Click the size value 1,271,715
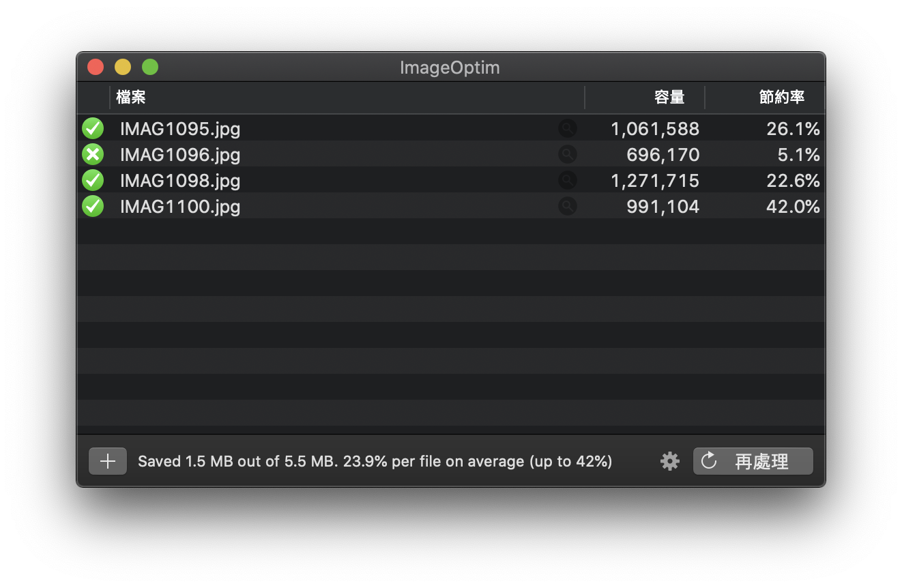Viewport: 902px width, 588px height. tap(655, 181)
